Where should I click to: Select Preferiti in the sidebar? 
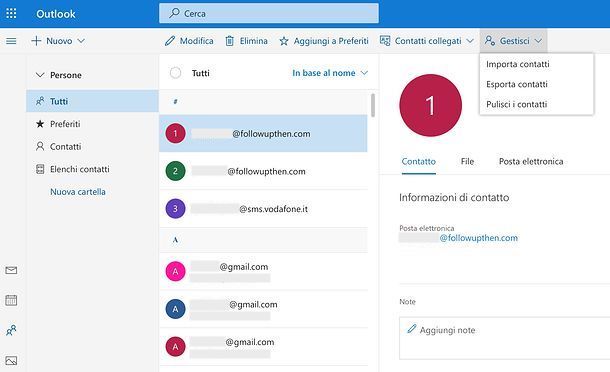point(93,124)
